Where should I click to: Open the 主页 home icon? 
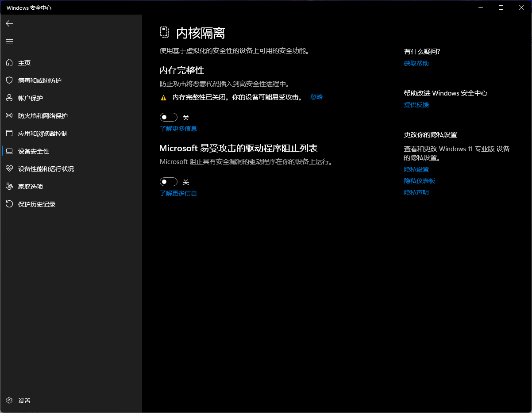[x=9, y=63]
